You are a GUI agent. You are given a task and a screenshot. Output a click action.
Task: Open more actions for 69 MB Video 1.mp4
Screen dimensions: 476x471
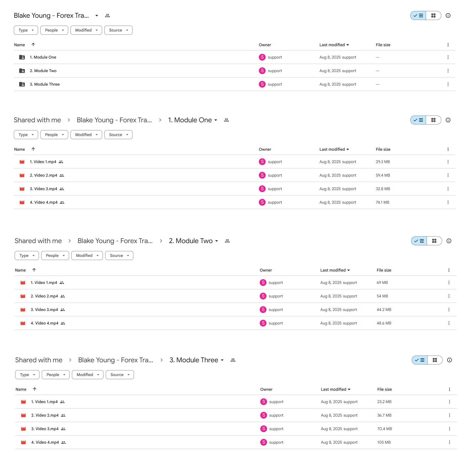coord(449,283)
